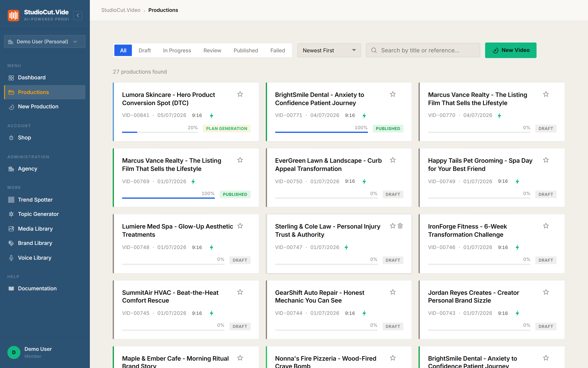The image size is (588, 368).
Task: Star the BrightSmile Dental VID-00771 production
Action: pyautogui.click(x=393, y=94)
